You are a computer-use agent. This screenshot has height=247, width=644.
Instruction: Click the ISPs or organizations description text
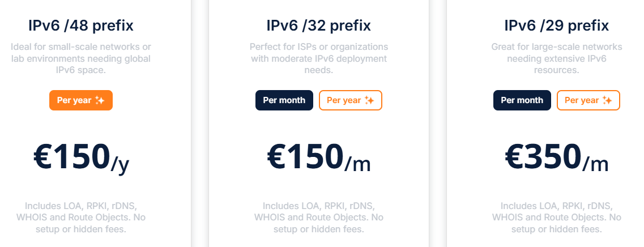point(319,58)
